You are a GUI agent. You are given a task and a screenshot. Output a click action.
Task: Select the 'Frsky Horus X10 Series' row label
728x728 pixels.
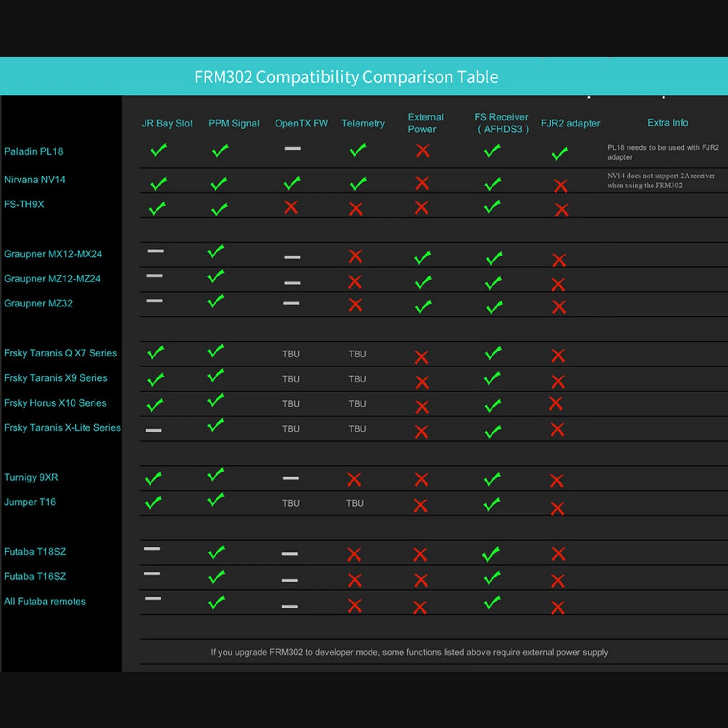pyautogui.click(x=55, y=403)
